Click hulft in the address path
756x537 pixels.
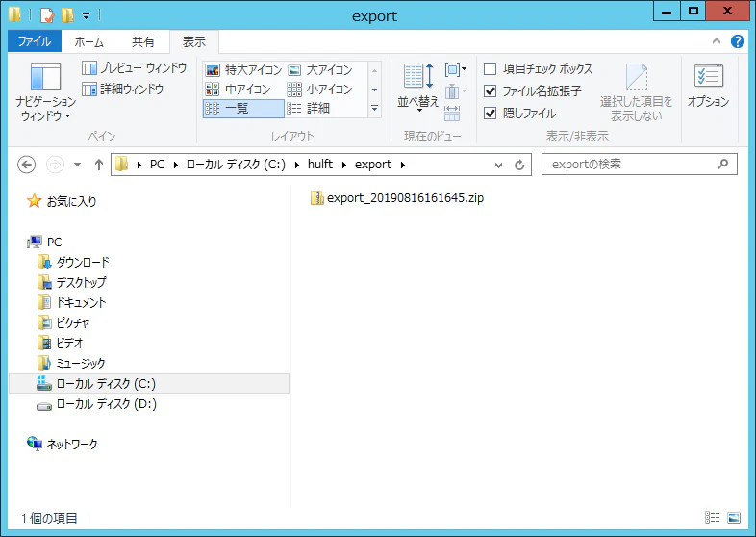(x=320, y=165)
